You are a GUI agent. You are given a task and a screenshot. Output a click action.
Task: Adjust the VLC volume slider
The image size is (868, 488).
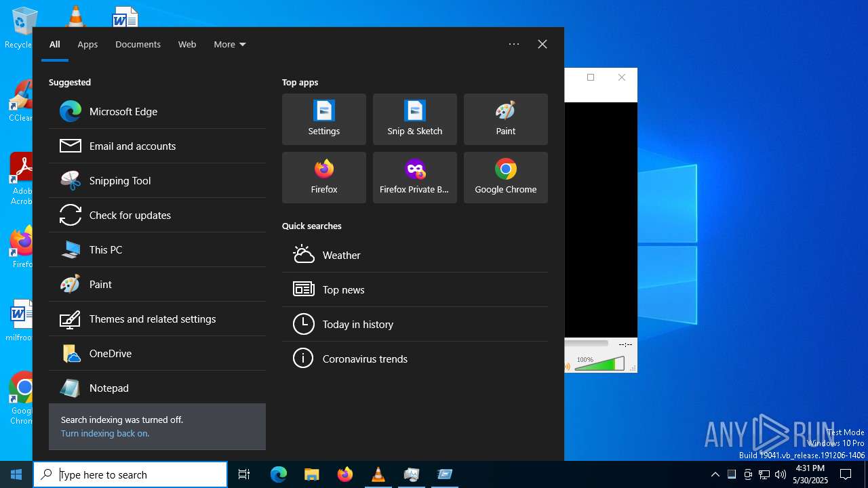click(599, 364)
